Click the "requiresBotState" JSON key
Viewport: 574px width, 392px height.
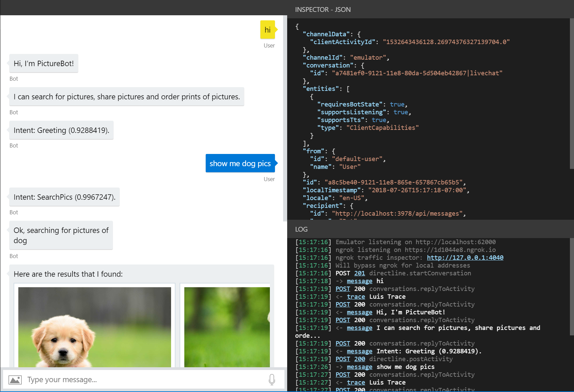[350, 104]
